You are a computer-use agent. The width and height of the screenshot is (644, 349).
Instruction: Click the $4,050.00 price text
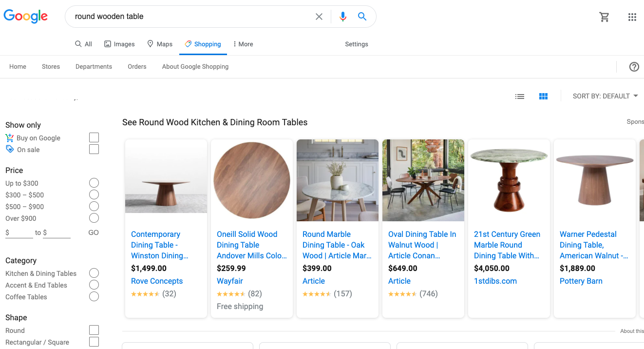point(492,268)
